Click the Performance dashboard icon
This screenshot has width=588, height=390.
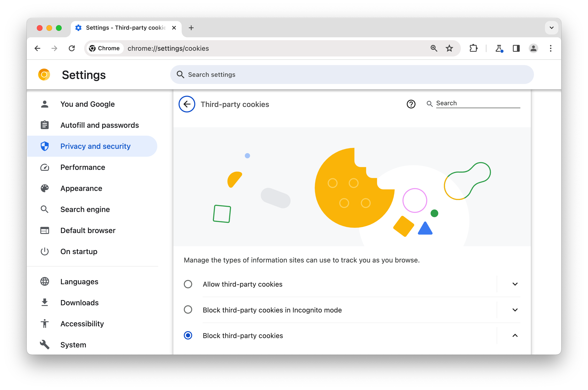pyautogui.click(x=44, y=167)
